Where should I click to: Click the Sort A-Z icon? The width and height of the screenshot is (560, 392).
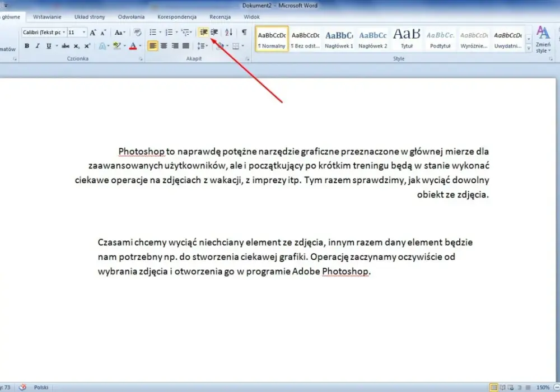[x=228, y=32]
